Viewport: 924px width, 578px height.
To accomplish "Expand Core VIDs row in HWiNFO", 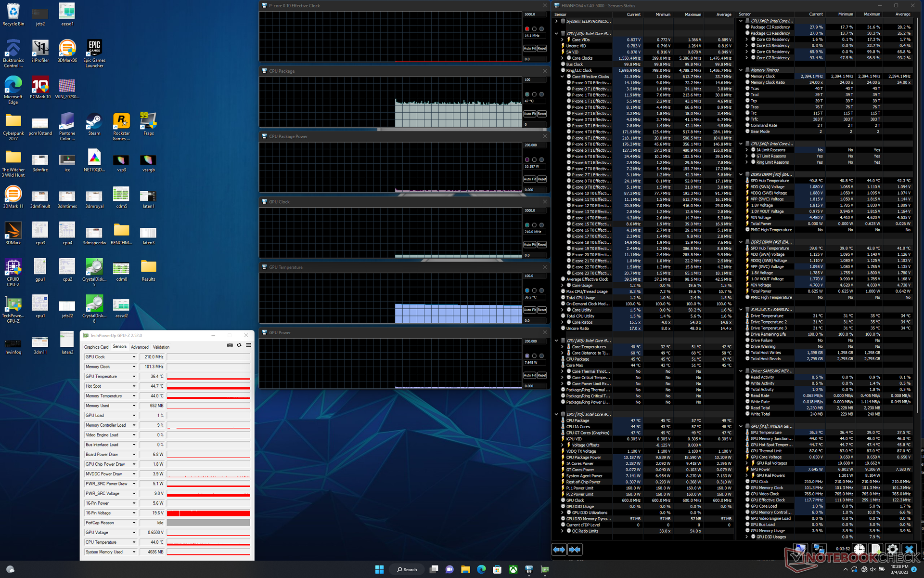I will point(563,40).
